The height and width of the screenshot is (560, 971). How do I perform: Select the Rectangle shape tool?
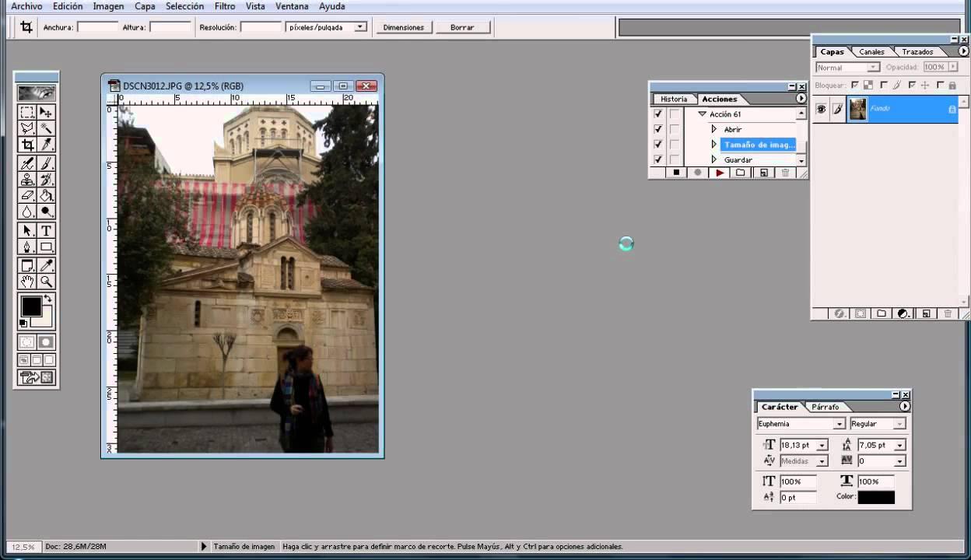(x=46, y=247)
